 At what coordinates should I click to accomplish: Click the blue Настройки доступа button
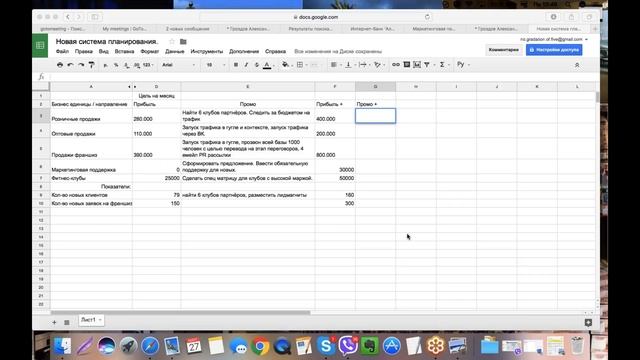pos(554,50)
